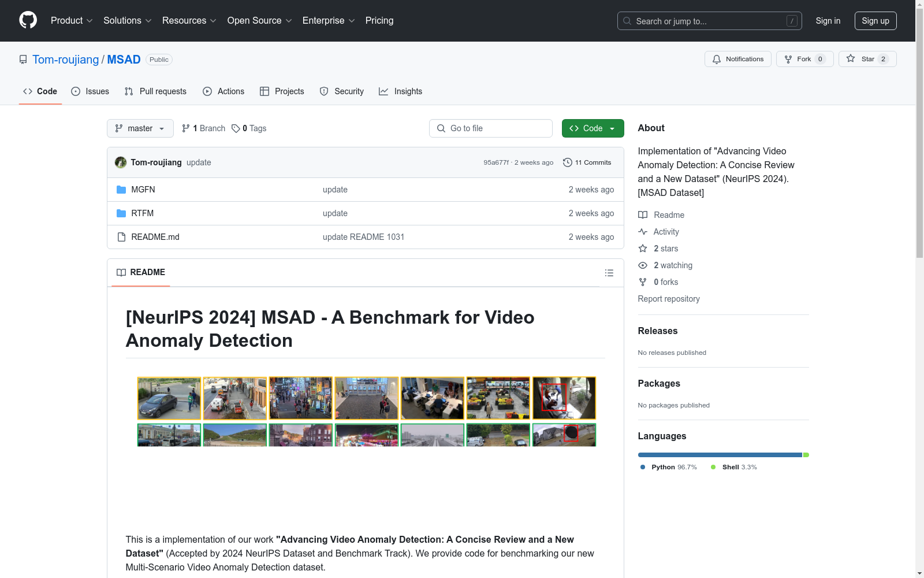This screenshot has height=578, width=924.
Task: Click the blue Python segment of language bar
Action: (x=720, y=455)
